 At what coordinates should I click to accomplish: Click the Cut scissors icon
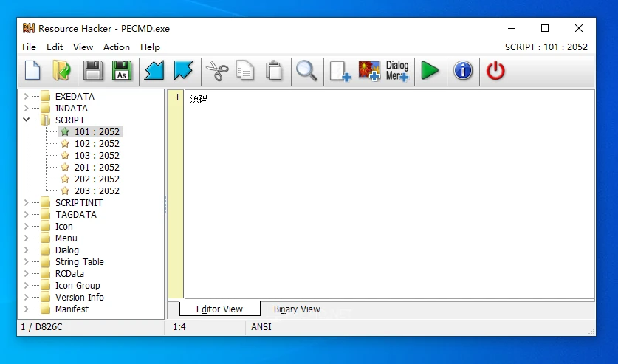[217, 71]
